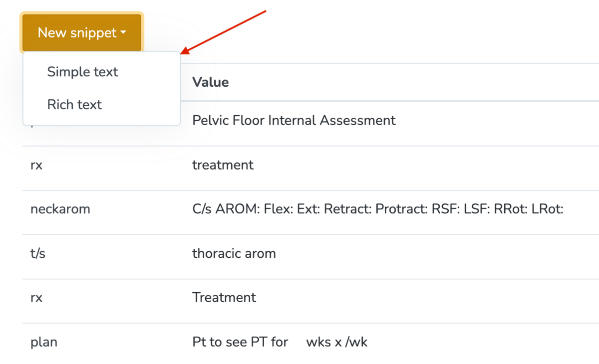Image resolution: width=599 pixels, height=364 pixels.
Task: Select the Pelvic Floor Internal Assessment value
Action: [294, 120]
